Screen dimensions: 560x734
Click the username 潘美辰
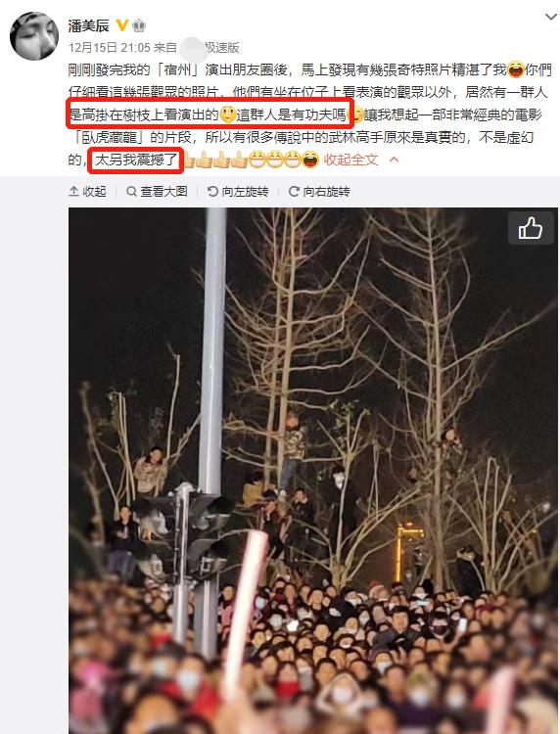(88, 25)
